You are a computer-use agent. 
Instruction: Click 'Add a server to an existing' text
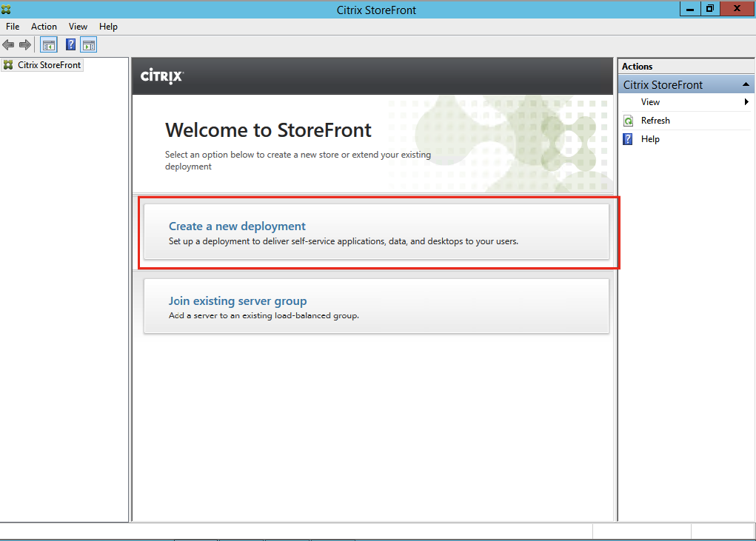[x=264, y=315]
